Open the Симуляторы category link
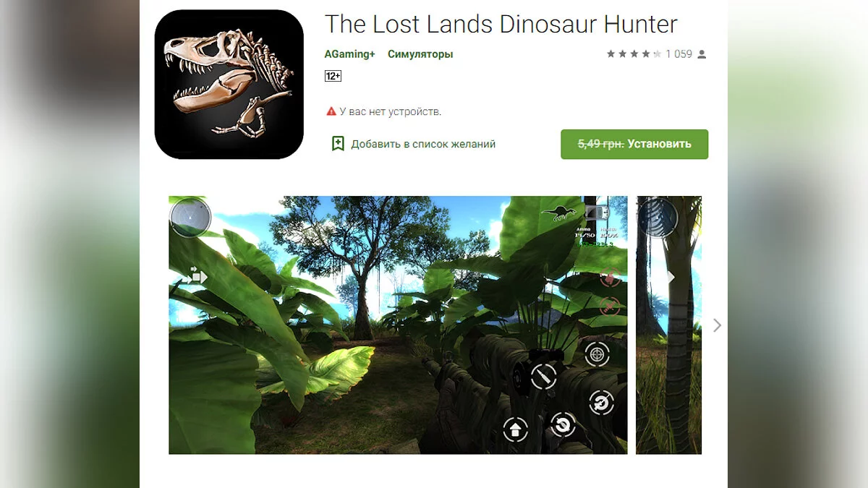 click(420, 54)
